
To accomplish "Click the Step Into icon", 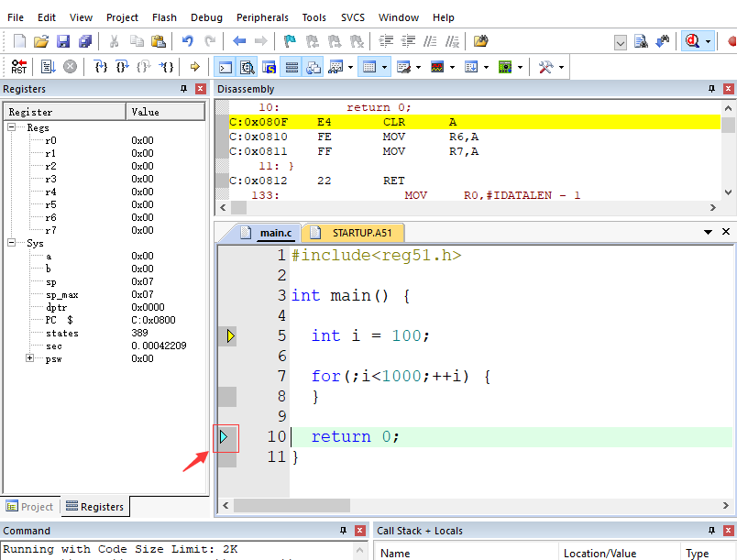I will 100,67.
